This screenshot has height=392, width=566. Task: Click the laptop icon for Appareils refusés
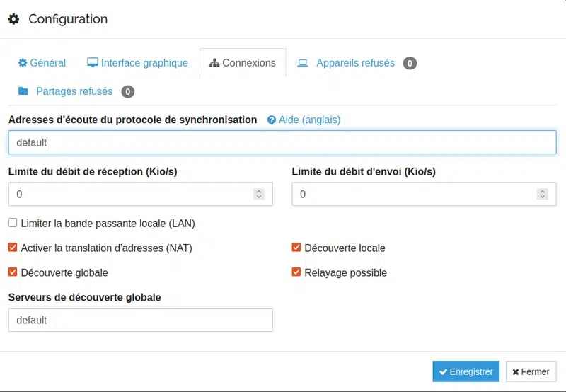(303, 63)
